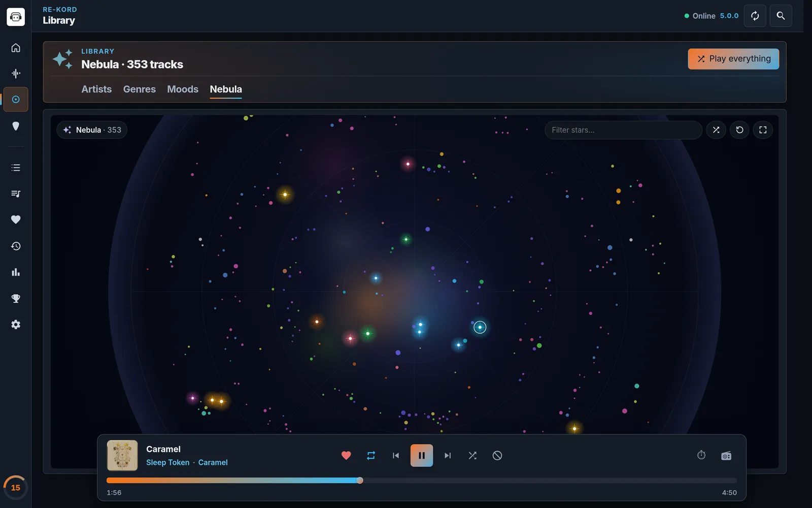Select the Library disc icon in sidebar
Image resolution: width=812 pixels, height=508 pixels.
coord(16,100)
